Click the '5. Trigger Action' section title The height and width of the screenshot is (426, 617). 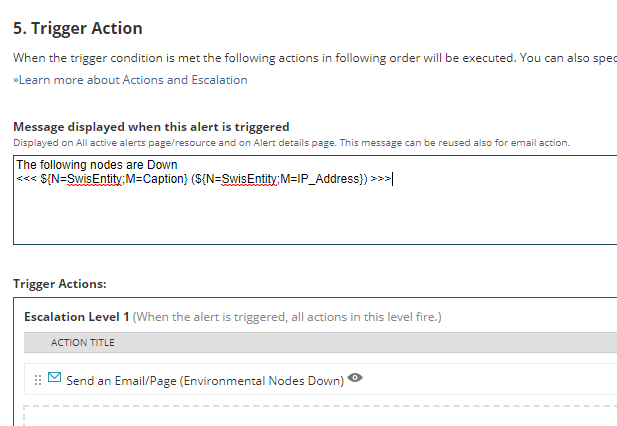point(77,29)
